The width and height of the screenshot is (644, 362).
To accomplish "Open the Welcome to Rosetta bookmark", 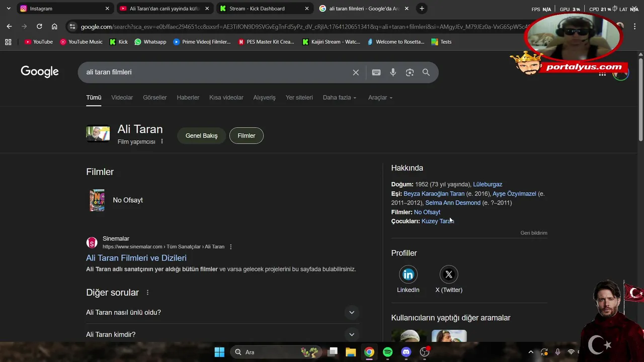I will point(396,42).
